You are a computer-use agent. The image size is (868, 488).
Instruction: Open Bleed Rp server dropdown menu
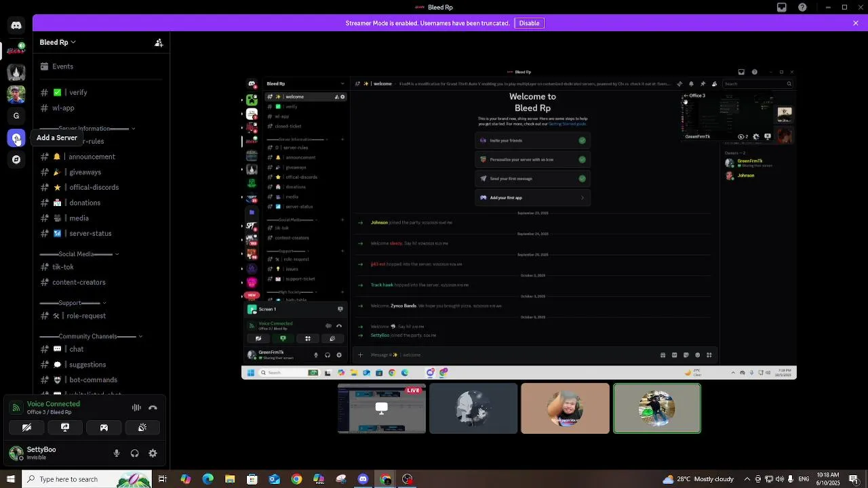(58, 42)
